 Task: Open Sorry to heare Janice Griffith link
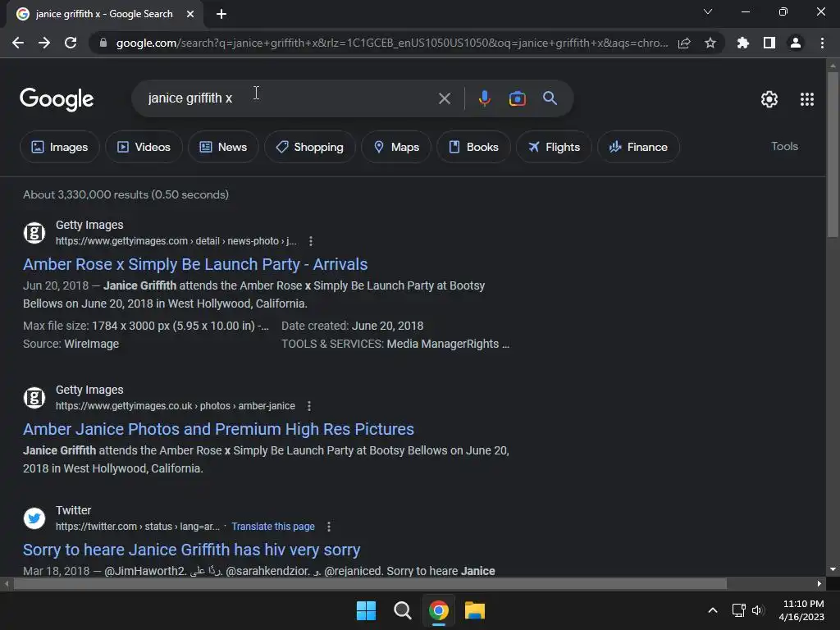[x=191, y=550]
